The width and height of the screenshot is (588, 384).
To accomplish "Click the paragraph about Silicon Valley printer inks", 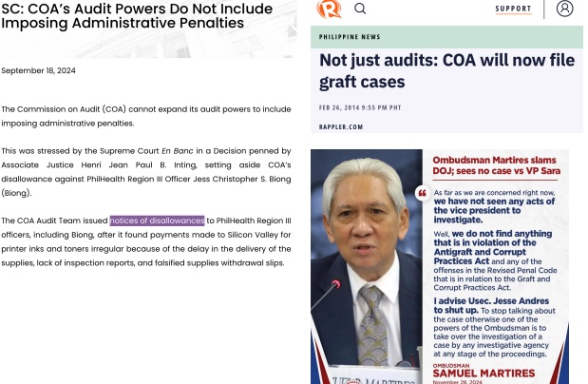I will pyautogui.click(x=146, y=241).
